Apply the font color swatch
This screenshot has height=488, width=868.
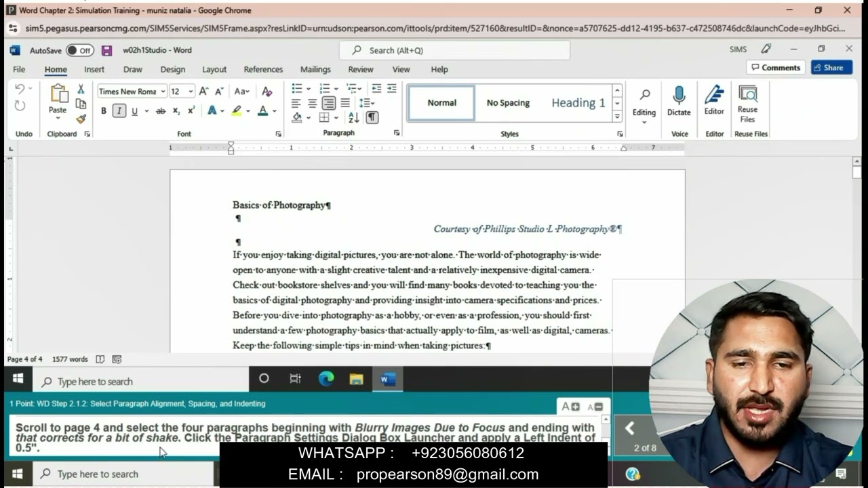[262, 111]
